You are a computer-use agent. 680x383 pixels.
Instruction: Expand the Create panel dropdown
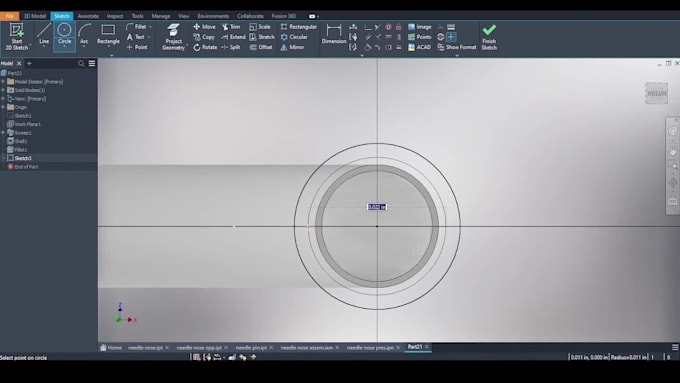click(111, 55)
